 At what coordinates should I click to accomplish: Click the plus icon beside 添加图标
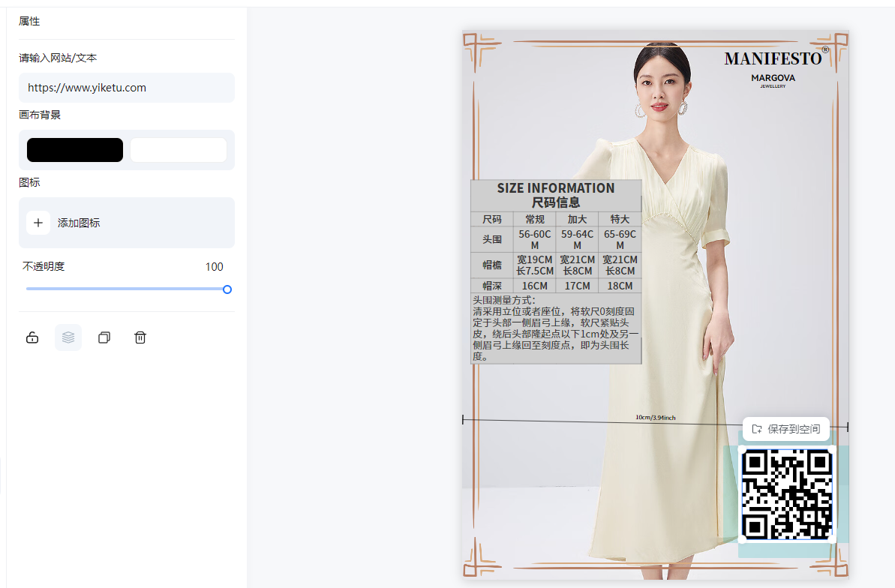pos(38,223)
